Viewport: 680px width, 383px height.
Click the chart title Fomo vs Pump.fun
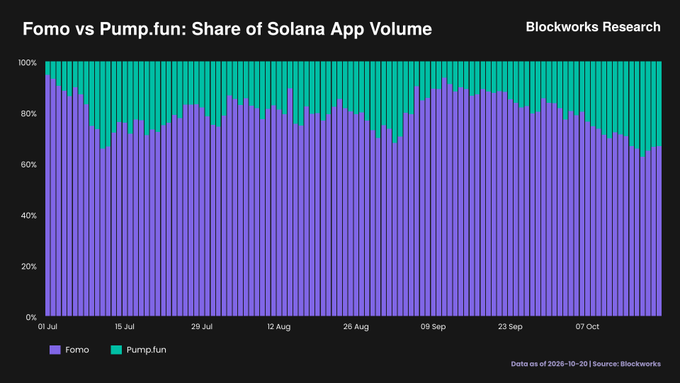tap(227, 29)
